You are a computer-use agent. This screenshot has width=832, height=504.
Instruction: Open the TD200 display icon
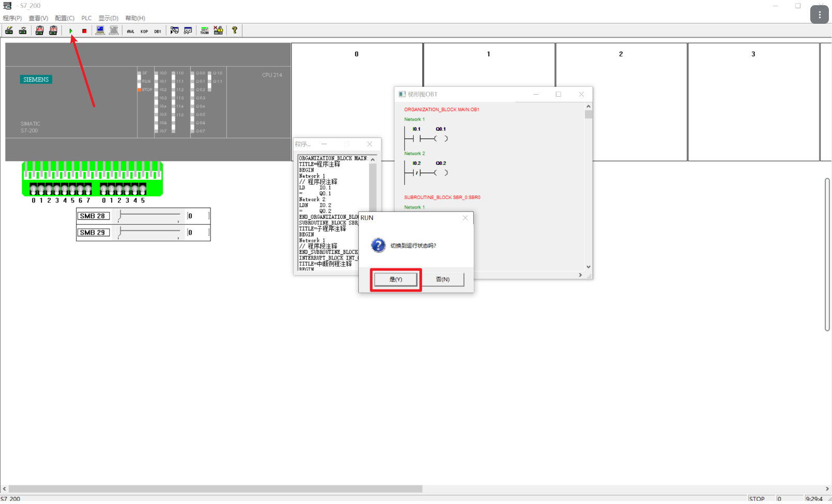[x=205, y=31]
